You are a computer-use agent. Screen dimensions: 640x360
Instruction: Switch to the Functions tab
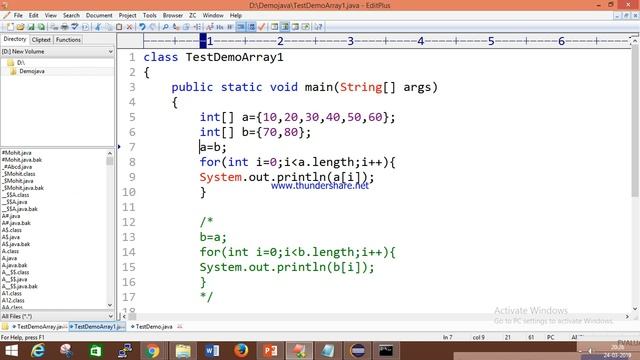68,40
